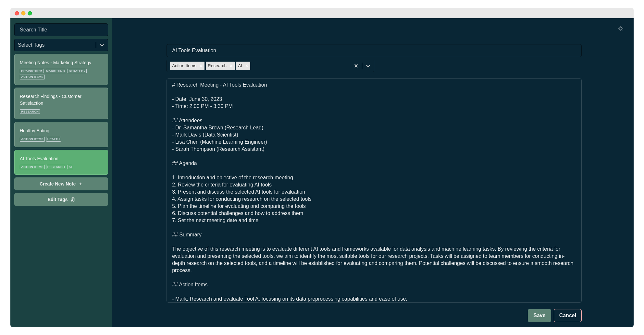Expand the note tags dropdown chevron
This screenshot has height=335, width=644.
[368, 66]
